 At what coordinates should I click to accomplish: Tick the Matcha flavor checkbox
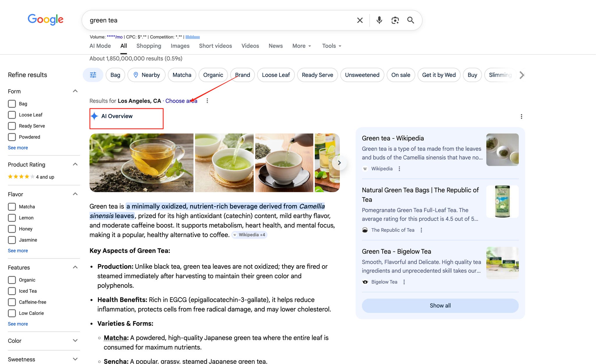pos(12,207)
